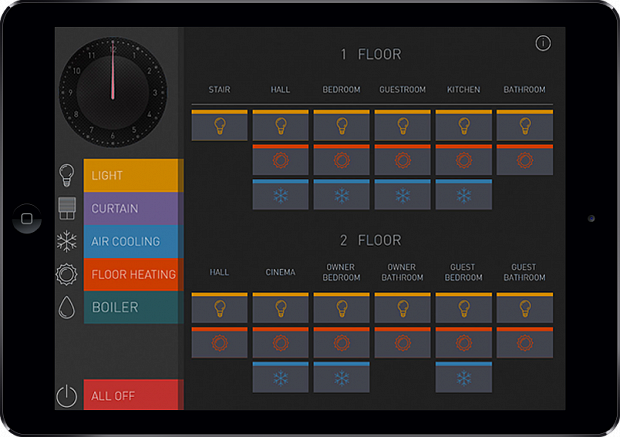
Task: Select the floor heating sun icon in sidebar
Action: click(x=66, y=274)
